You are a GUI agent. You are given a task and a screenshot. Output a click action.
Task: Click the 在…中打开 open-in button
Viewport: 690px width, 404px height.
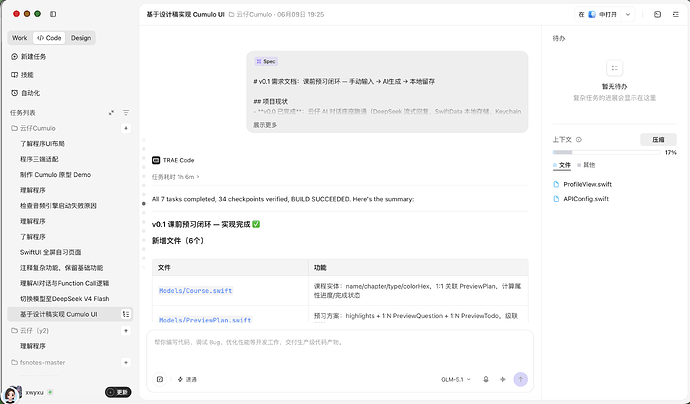pyautogui.click(x=598, y=14)
